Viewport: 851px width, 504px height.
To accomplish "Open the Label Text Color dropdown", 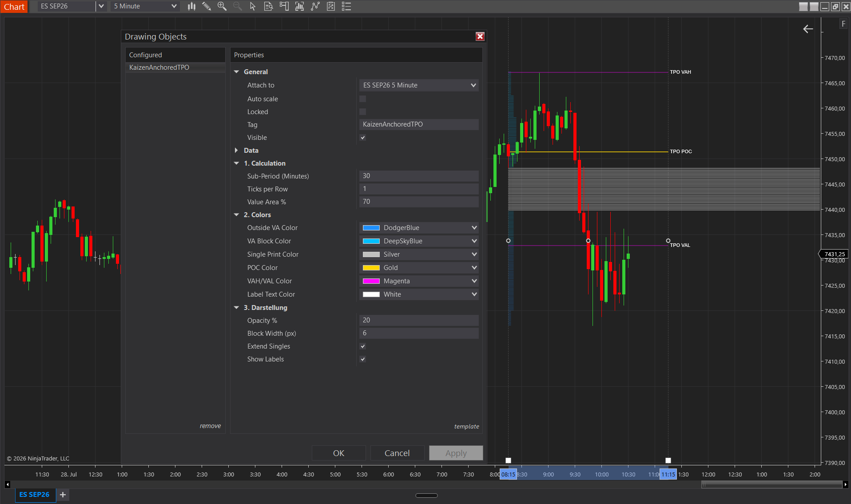I will (419, 294).
